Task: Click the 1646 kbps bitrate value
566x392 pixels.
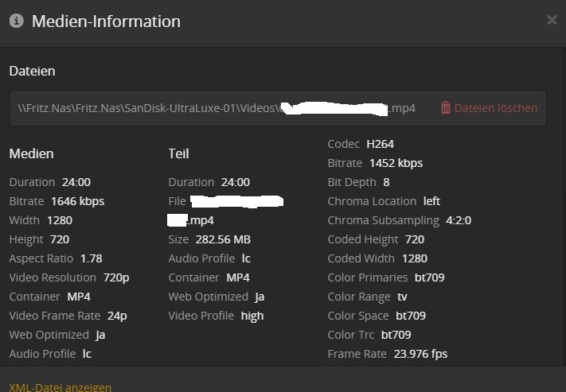Action: [x=77, y=201]
